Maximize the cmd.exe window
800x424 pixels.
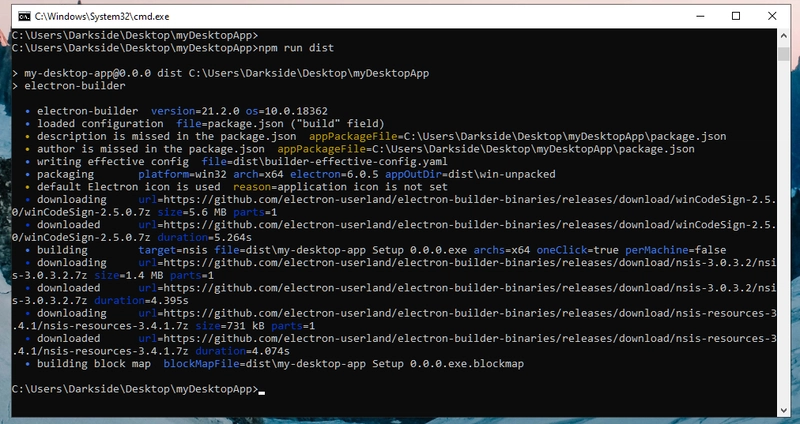tap(736, 16)
